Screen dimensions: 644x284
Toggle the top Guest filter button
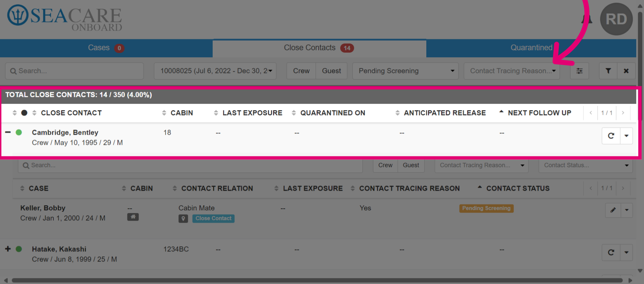click(x=331, y=71)
